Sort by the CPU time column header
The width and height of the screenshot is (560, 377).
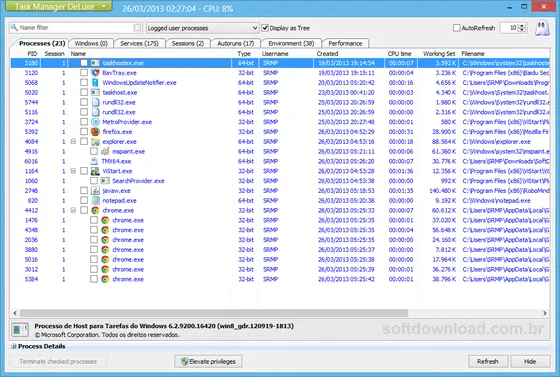[400, 54]
